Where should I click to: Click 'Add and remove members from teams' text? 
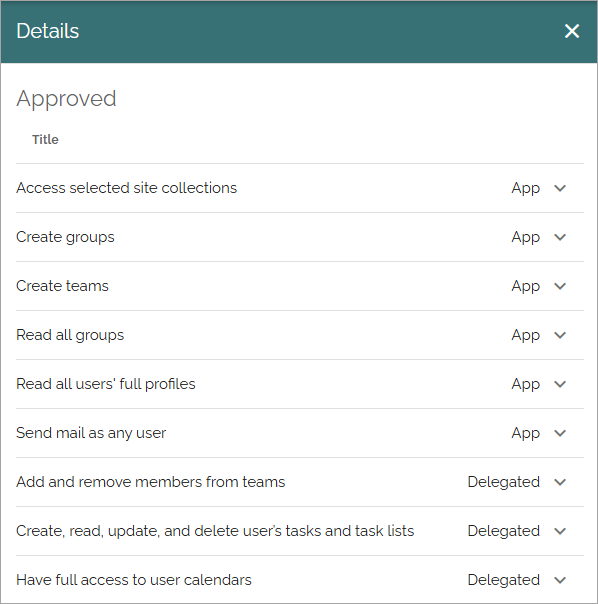151,482
